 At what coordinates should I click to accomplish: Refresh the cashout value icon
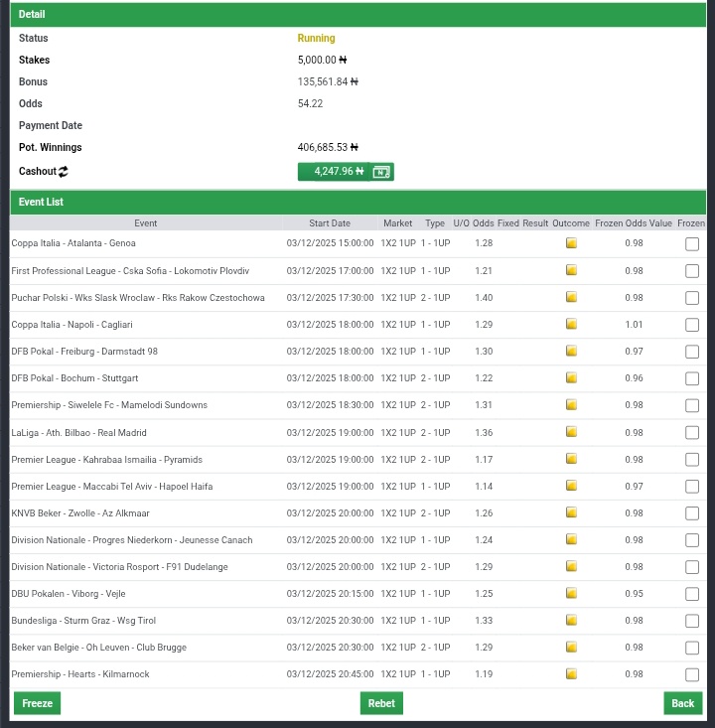64,172
